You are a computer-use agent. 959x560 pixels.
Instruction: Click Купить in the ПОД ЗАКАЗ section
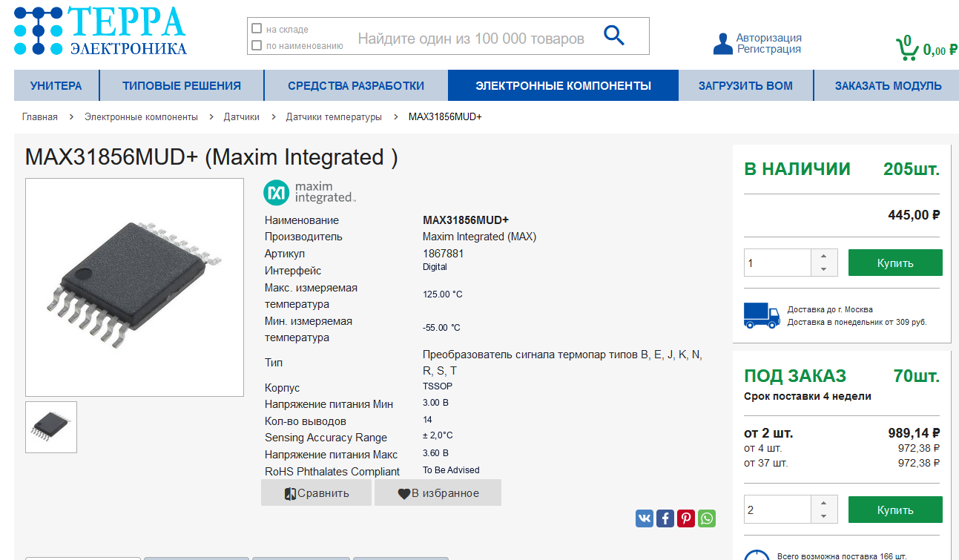coord(895,510)
